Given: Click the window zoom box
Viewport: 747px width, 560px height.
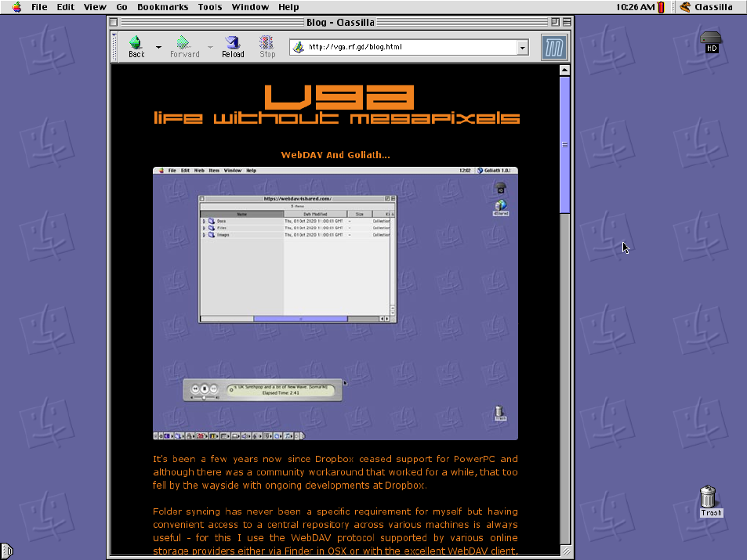Looking at the screenshot, I should [x=555, y=22].
